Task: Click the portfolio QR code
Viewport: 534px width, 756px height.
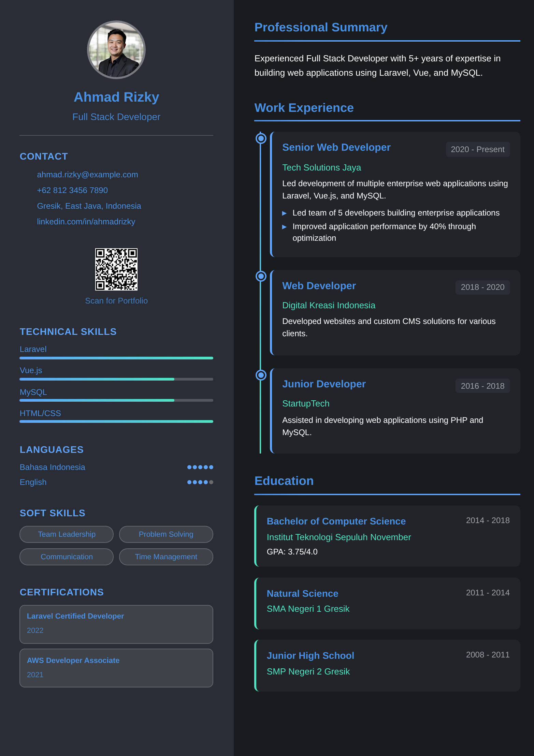Action: coord(116,269)
